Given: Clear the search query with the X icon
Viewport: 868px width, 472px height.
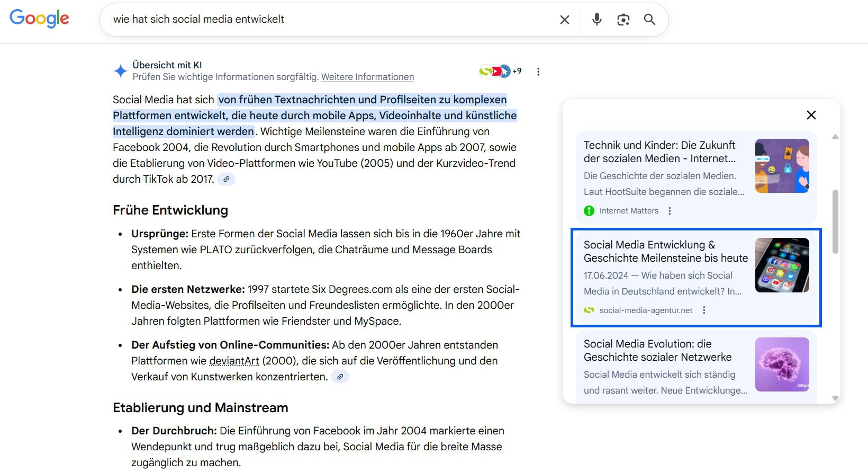Looking at the screenshot, I should [565, 20].
